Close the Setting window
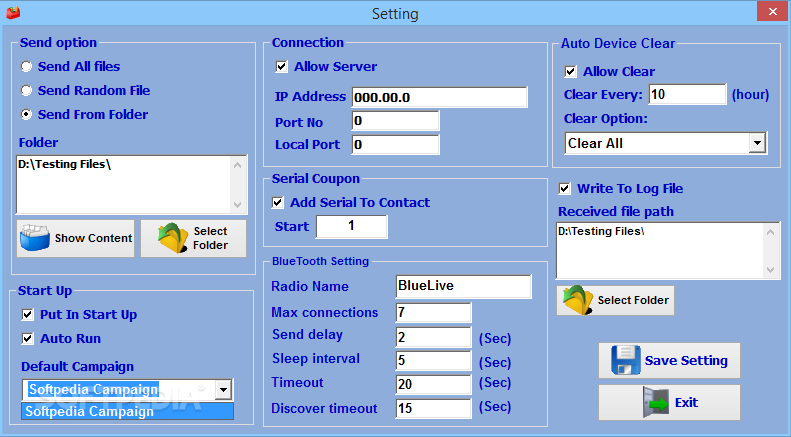 click(x=773, y=12)
